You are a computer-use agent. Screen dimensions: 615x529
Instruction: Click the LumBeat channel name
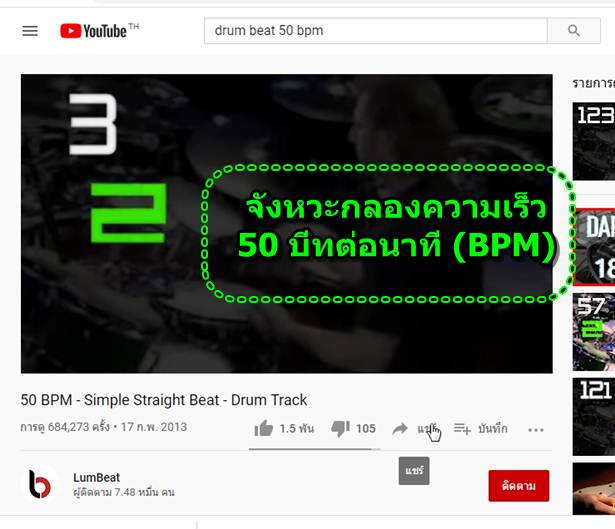96,478
